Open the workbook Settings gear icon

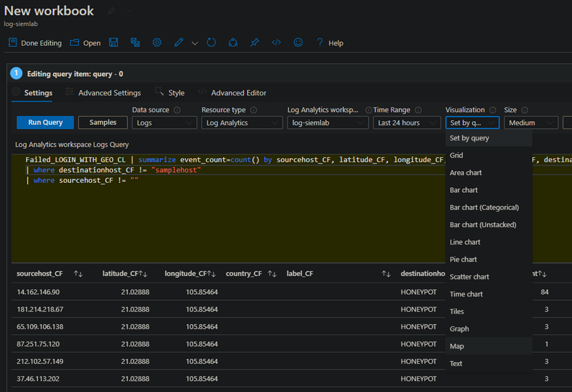(156, 42)
